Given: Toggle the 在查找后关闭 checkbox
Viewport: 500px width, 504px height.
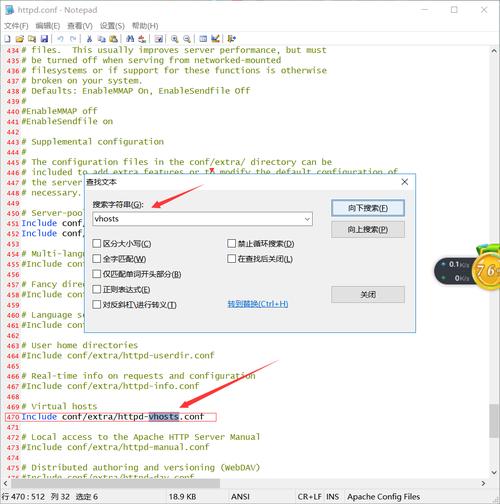Looking at the screenshot, I should click(231, 259).
